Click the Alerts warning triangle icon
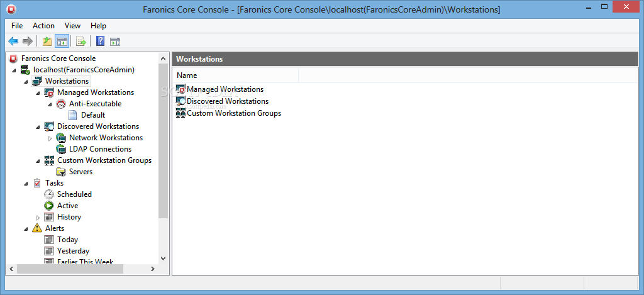644x295 pixels. click(x=37, y=228)
